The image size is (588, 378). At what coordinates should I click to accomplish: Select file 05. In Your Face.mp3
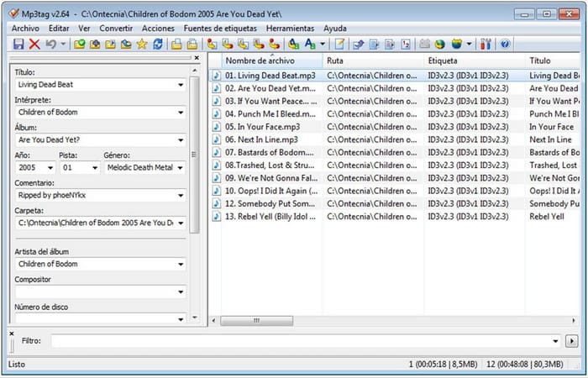coord(262,127)
